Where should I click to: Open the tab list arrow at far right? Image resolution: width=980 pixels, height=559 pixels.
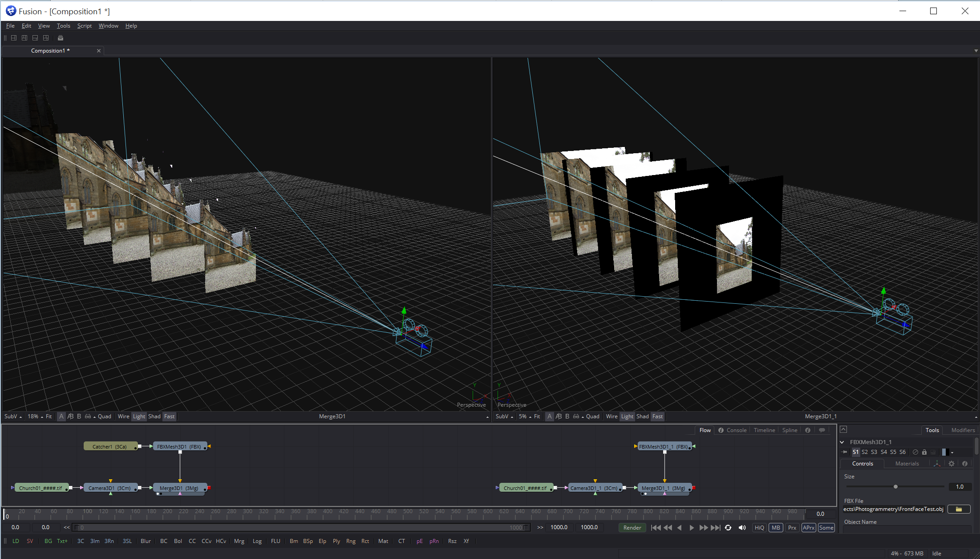click(x=976, y=51)
